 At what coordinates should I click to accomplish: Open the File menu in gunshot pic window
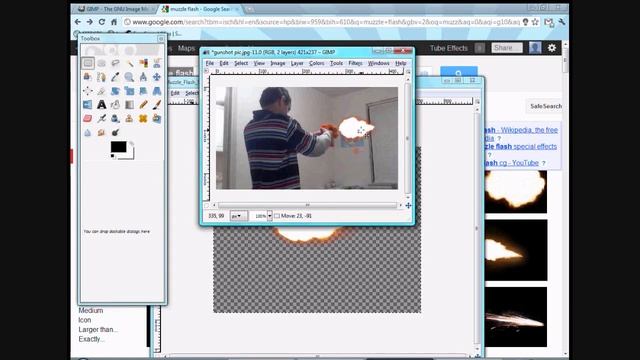pyautogui.click(x=209, y=63)
